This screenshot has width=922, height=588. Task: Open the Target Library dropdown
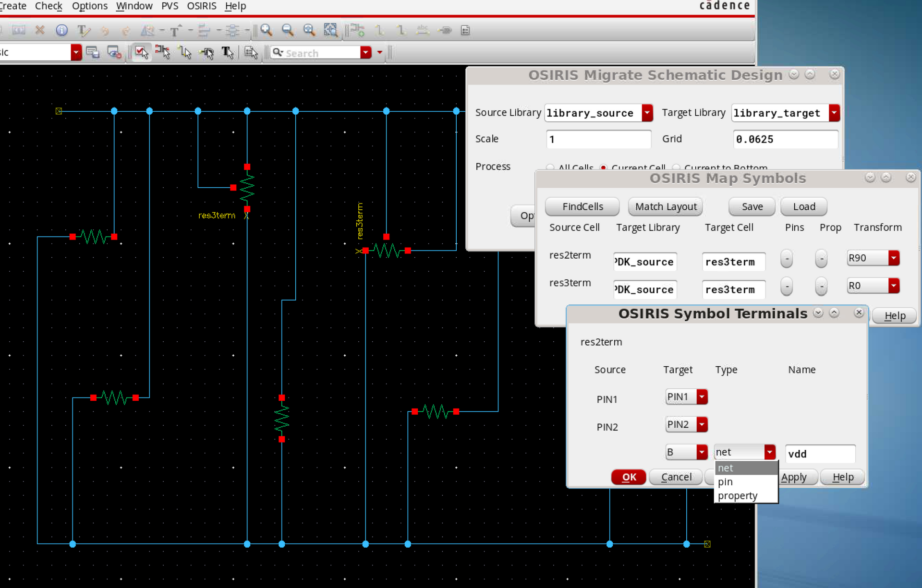pos(834,113)
